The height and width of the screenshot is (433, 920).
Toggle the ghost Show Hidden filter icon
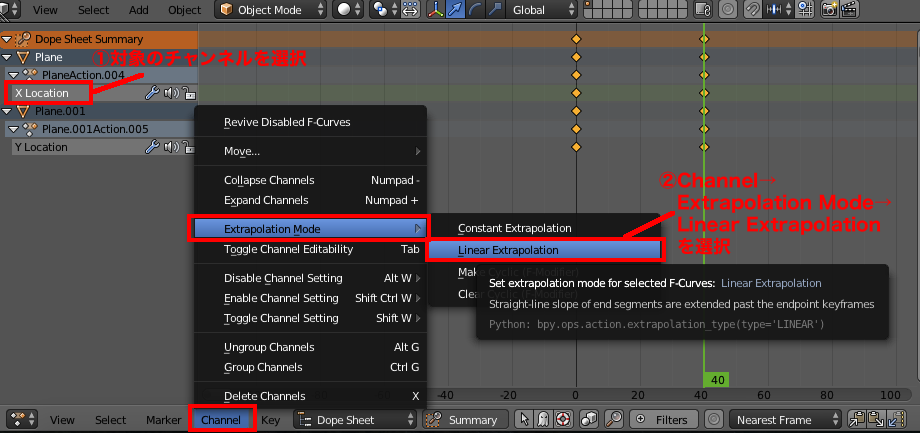(x=544, y=420)
